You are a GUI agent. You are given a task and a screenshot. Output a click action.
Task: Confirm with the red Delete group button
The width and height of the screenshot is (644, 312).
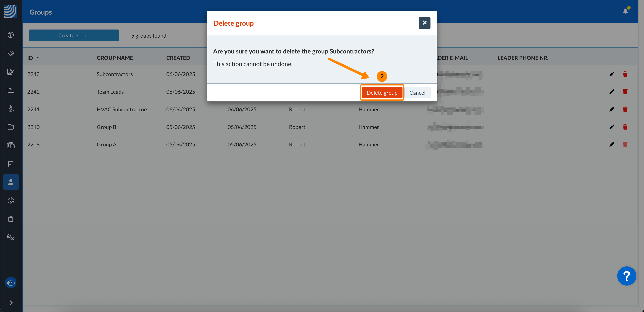pyautogui.click(x=382, y=93)
